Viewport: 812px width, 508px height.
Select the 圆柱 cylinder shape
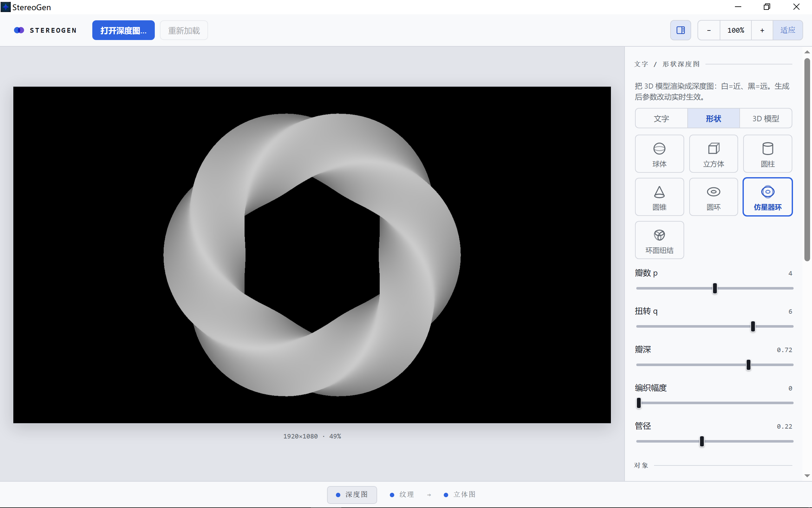click(767, 154)
